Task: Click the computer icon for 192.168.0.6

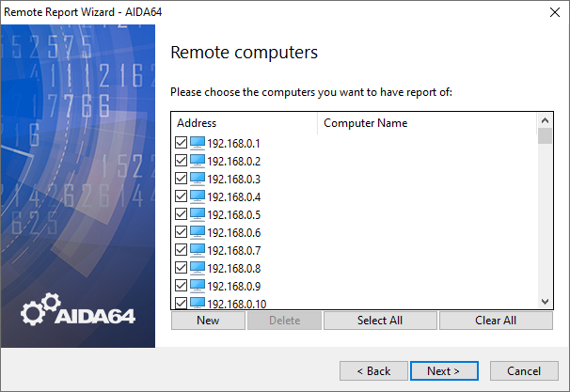Action: (x=198, y=232)
